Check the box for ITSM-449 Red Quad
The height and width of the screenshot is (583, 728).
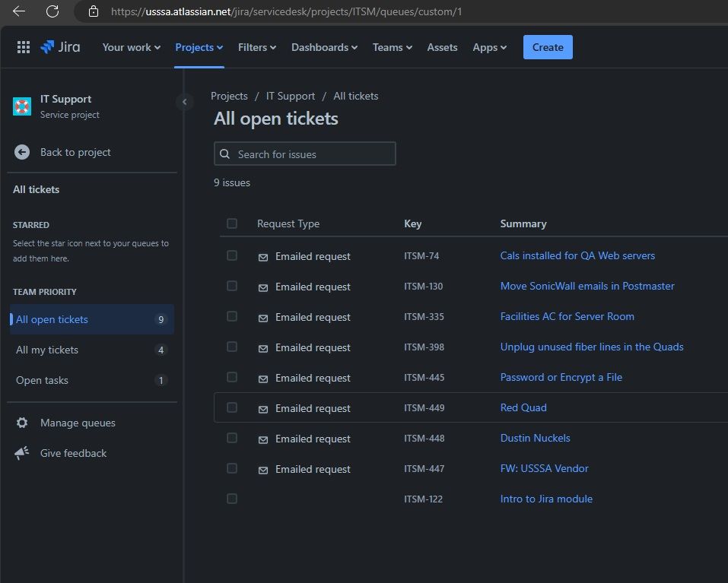point(232,407)
